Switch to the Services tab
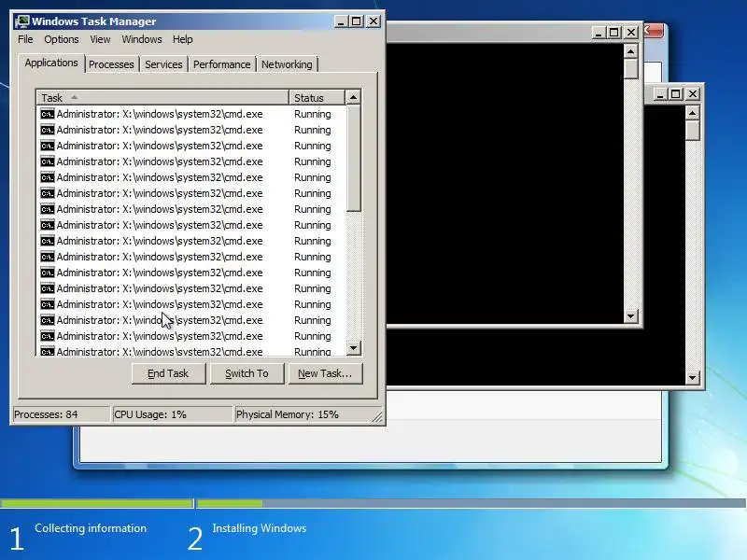This screenshot has height=560, width=747. click(x=163, y=64)
